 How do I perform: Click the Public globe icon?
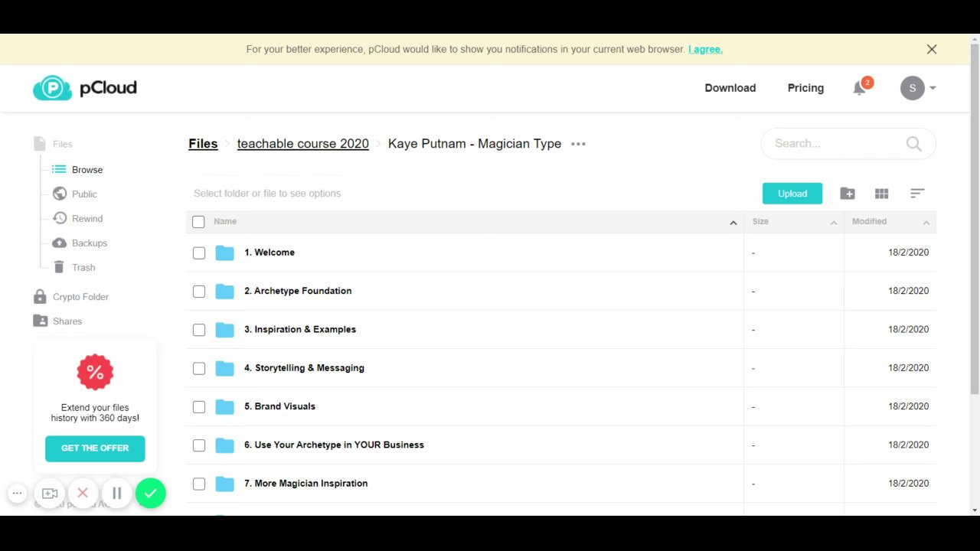59,194
